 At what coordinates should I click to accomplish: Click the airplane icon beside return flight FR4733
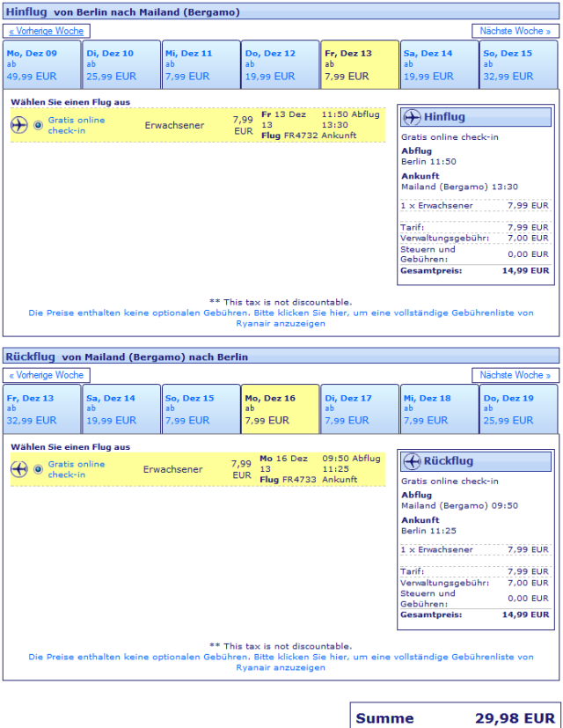[x=19, y=470]
